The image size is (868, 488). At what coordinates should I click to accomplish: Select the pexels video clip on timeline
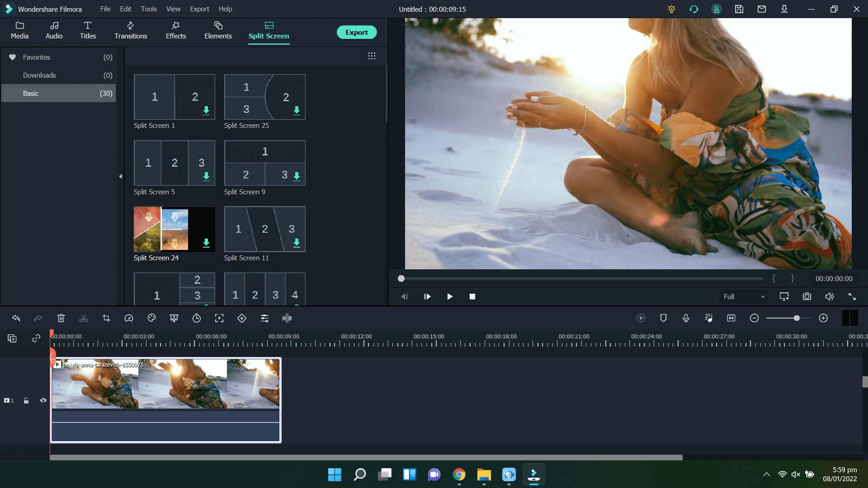click(x=165, y=400)
